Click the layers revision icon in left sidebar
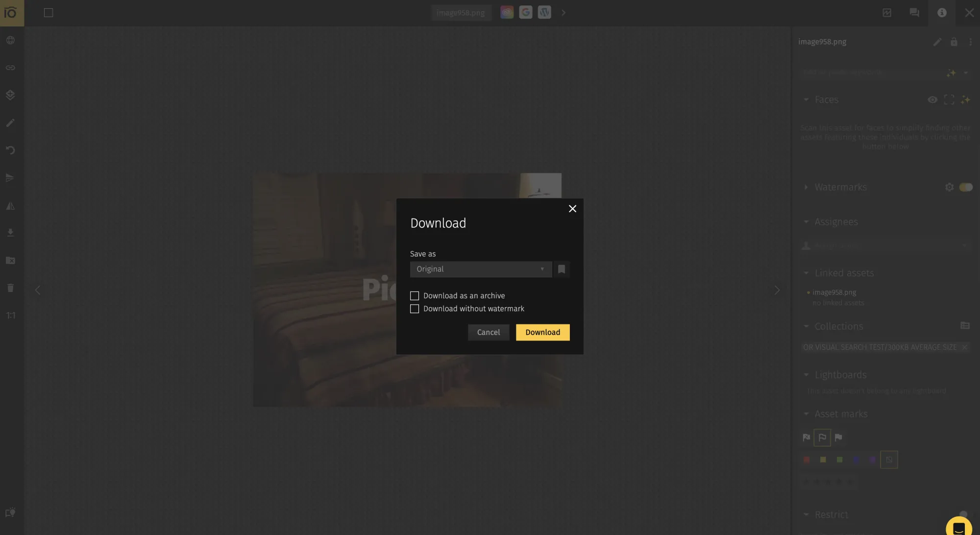Screen dimensions: 980x535 pyautogui.click(x=10, y=95)
